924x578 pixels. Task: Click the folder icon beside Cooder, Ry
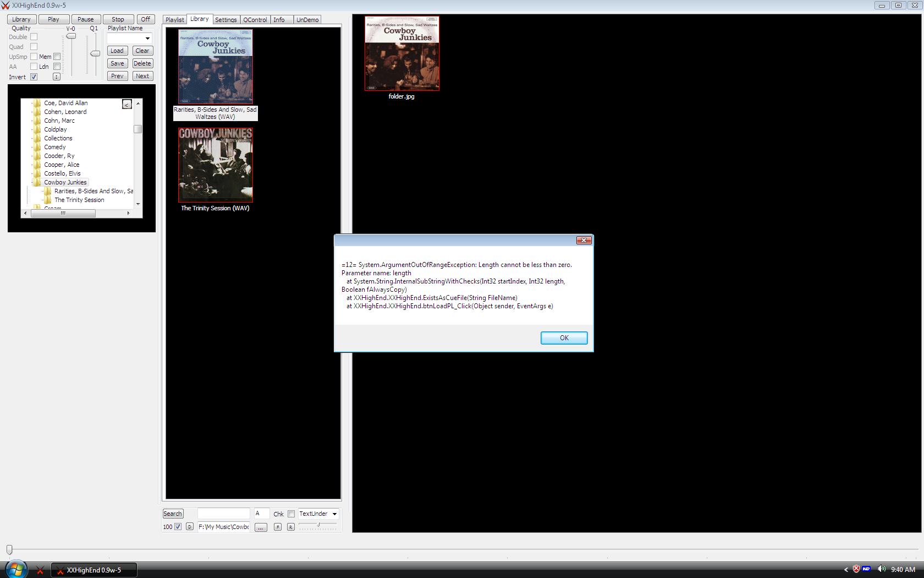pyautogui.click(x=37, y=156)
